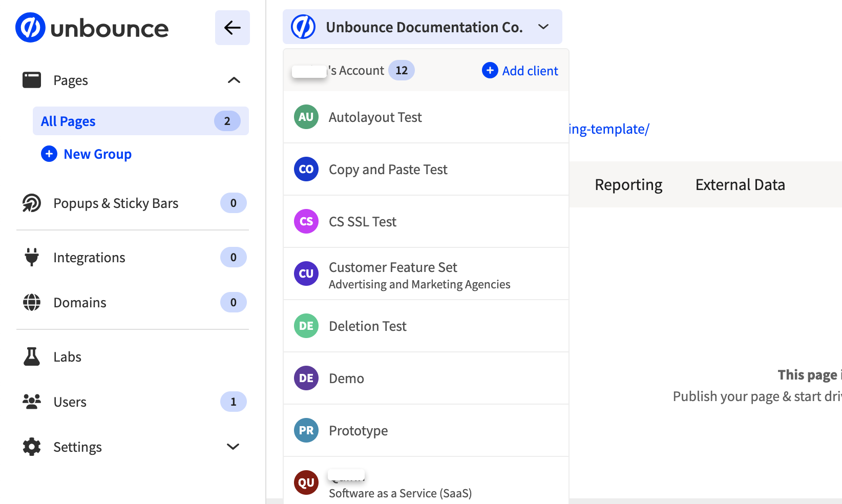Click the DE avatar for Deletion Test

[306, 326]
